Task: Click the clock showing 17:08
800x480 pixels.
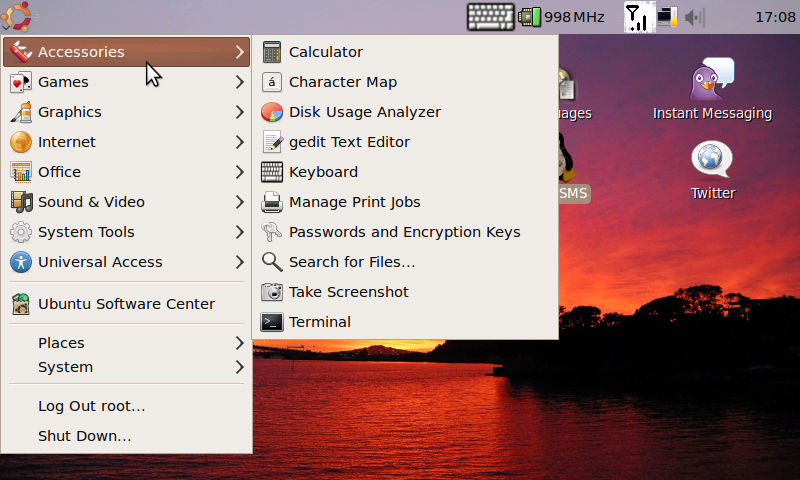Action: pos(774,17)
